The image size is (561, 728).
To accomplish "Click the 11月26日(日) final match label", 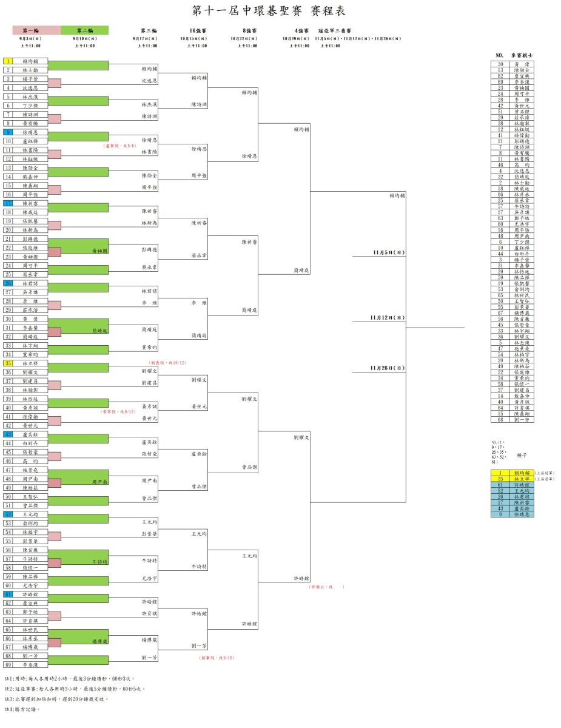I will tap(388, 368).
